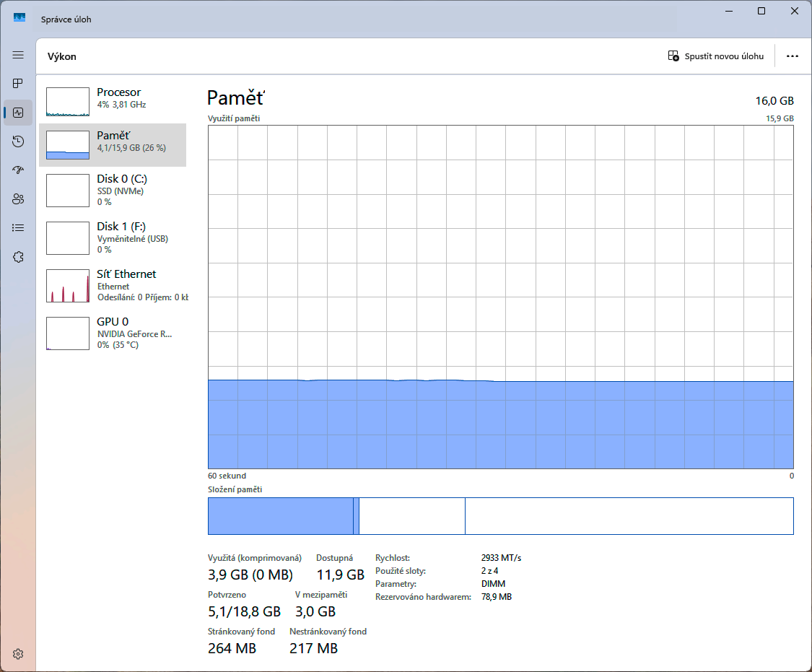Open the Details list icon

pyautogui.click(x=18, y=228)
